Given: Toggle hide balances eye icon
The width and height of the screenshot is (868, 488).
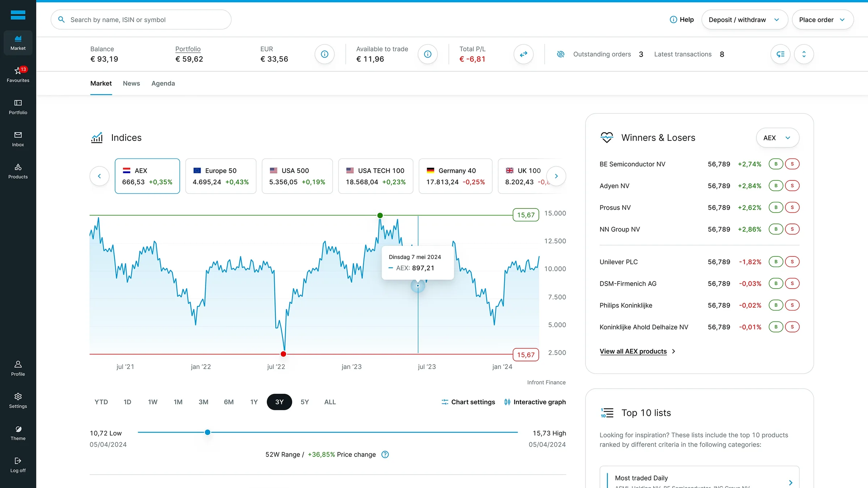Looking at the screenshot, I should point(561,54).
